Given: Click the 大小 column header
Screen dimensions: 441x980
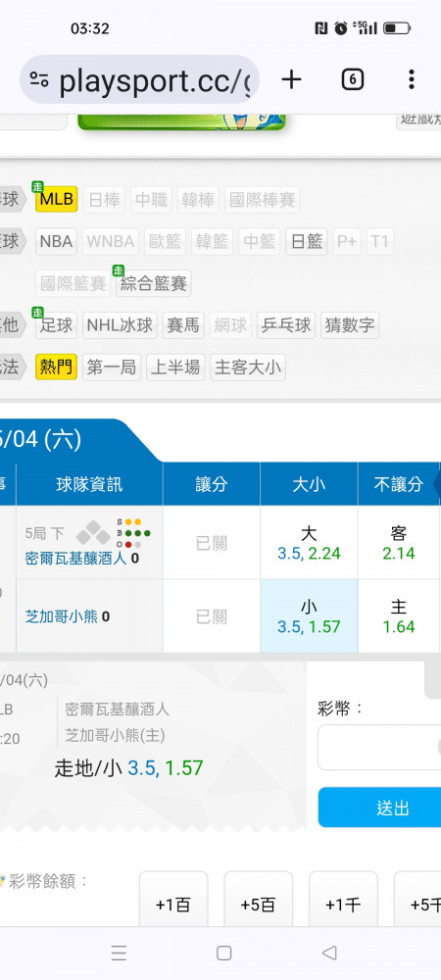Looking at the screenshot, I should [x=309, y=484].
